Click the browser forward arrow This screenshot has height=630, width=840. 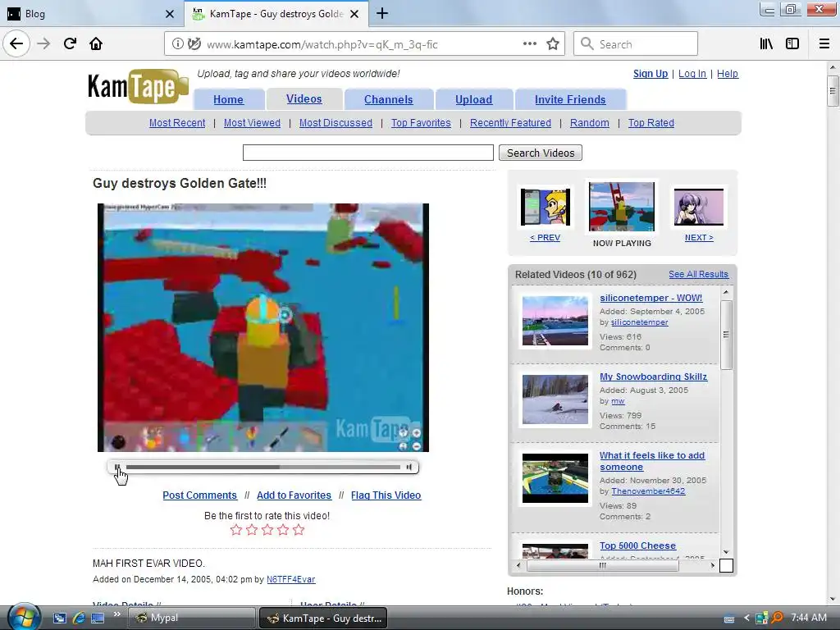point(43,43)
